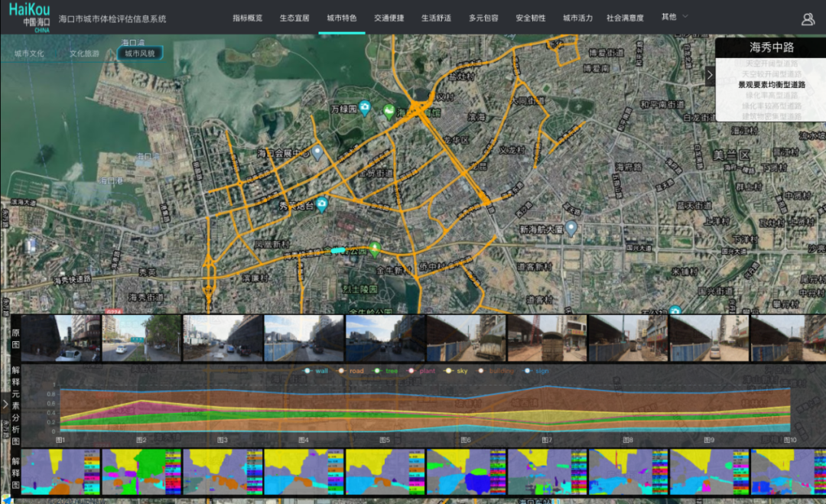
Task: Choose 建筑物密集型道路 road type
Action: pyautogui.click(x=771, y=116)
